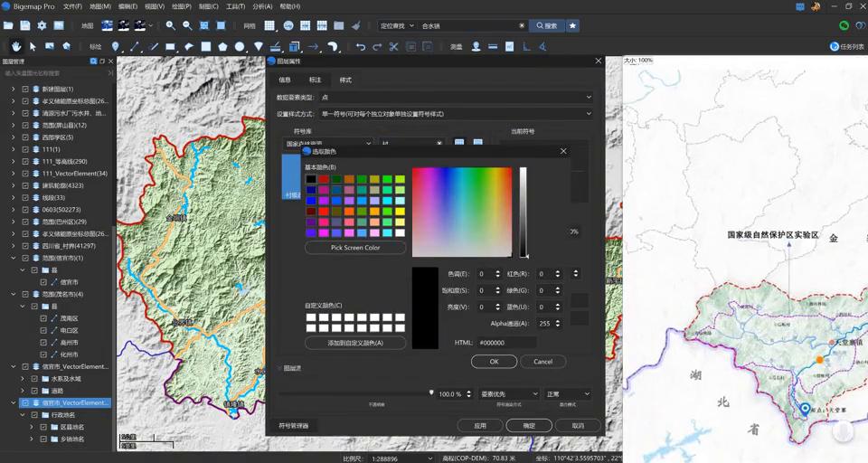Expand the 四川省_村界(41297) layer

(x=14, y=245)
